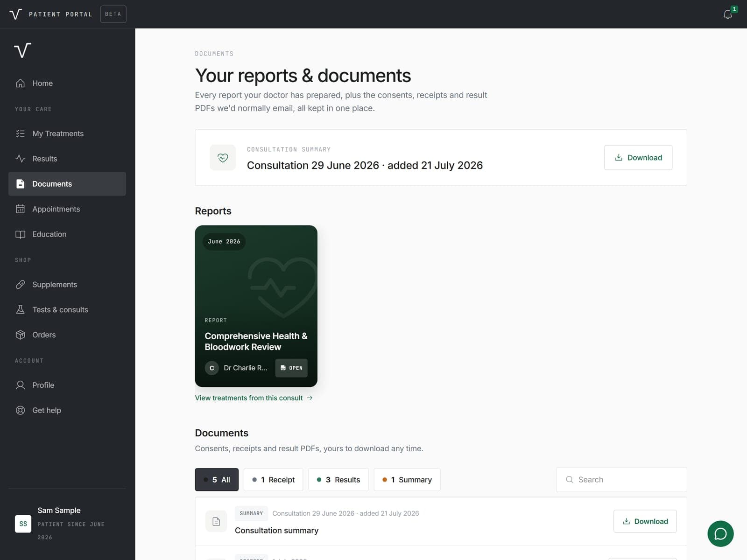Click the Profile person icon

[x=20, y=385]
